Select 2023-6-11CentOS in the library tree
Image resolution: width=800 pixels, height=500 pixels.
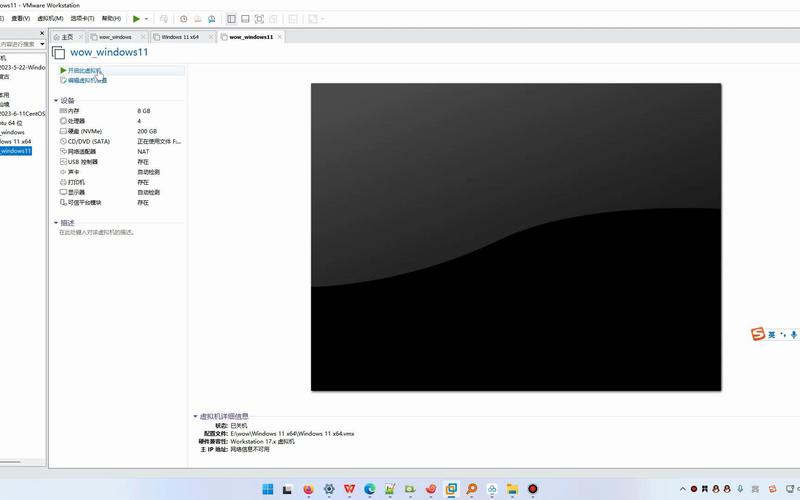22,114
